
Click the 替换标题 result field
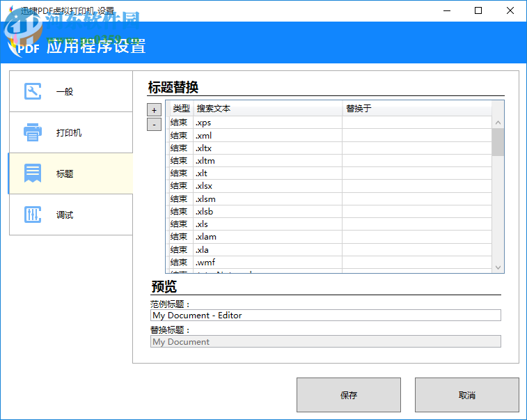coord(326,342)
